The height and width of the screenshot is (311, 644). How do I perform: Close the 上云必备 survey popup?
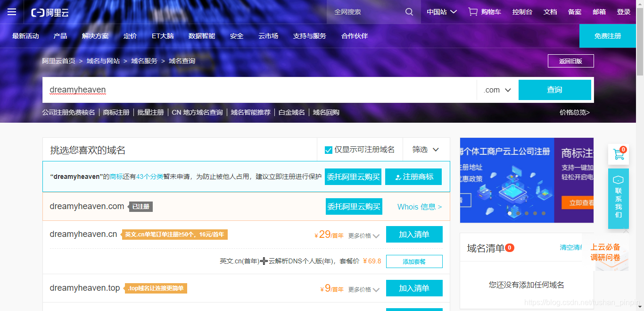pyautogui.click(x=626, y=231)
